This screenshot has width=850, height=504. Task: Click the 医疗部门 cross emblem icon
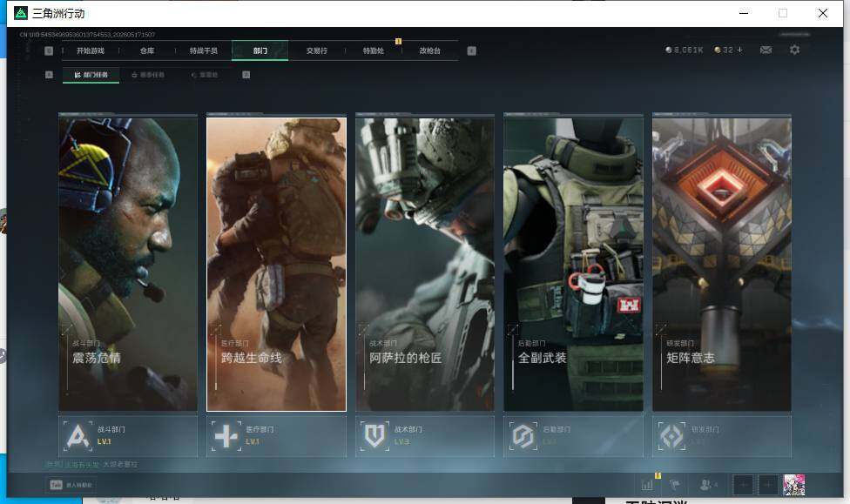point(226,436)
